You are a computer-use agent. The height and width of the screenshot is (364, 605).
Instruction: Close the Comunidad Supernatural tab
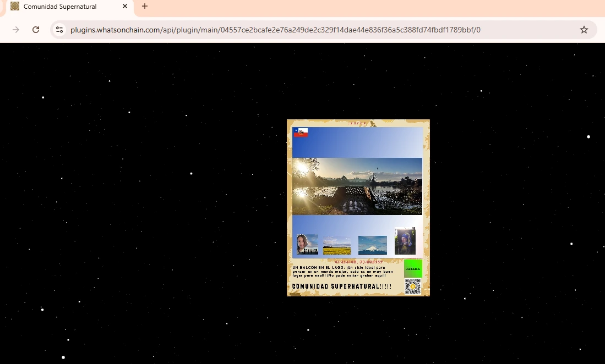(125, 7)
